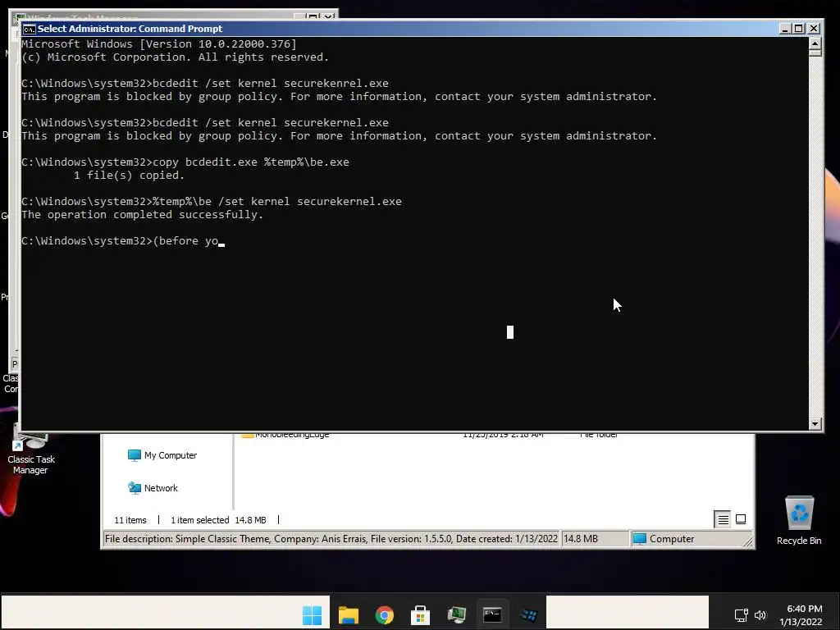Viewport: 840px width, 630px height.
Task: Open File Explorer from the taskbar
Action: 348,615
